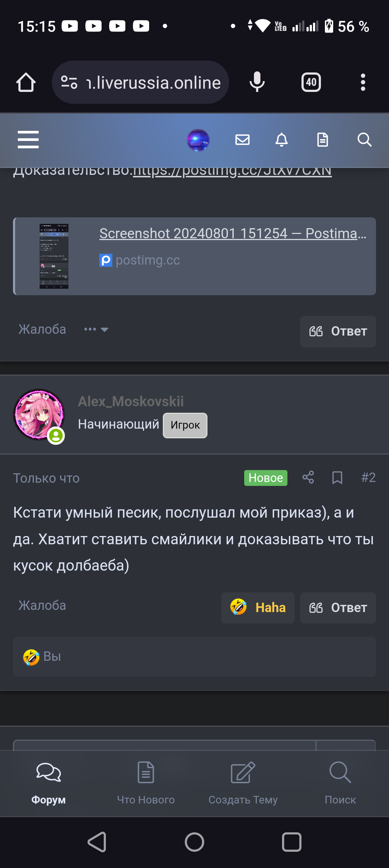Click Жалоба report link under post #2

[x=42, y=606]
